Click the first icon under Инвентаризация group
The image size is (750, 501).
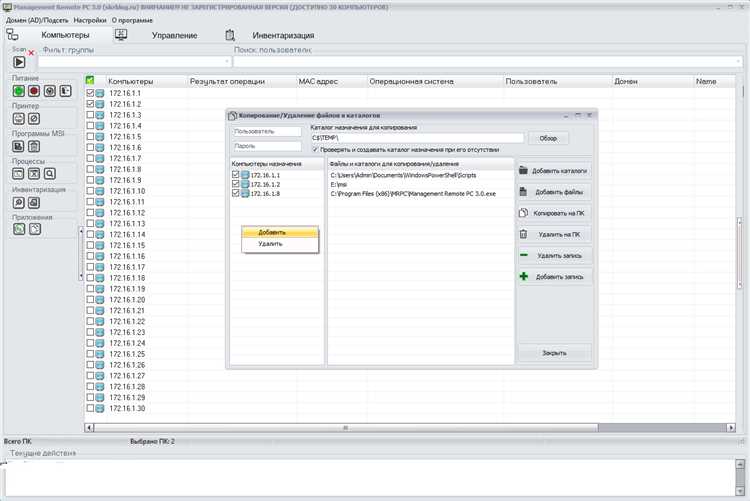tap(19, 203)
